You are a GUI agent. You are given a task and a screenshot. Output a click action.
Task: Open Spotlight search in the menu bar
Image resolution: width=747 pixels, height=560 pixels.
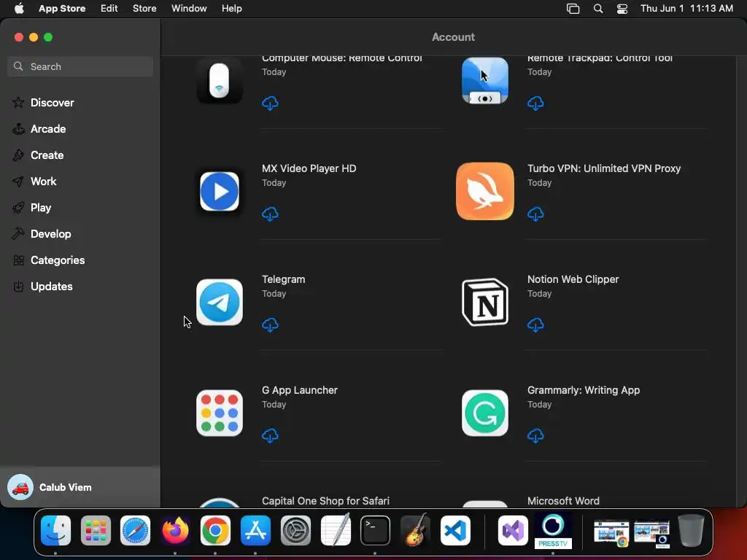(598, 9)
